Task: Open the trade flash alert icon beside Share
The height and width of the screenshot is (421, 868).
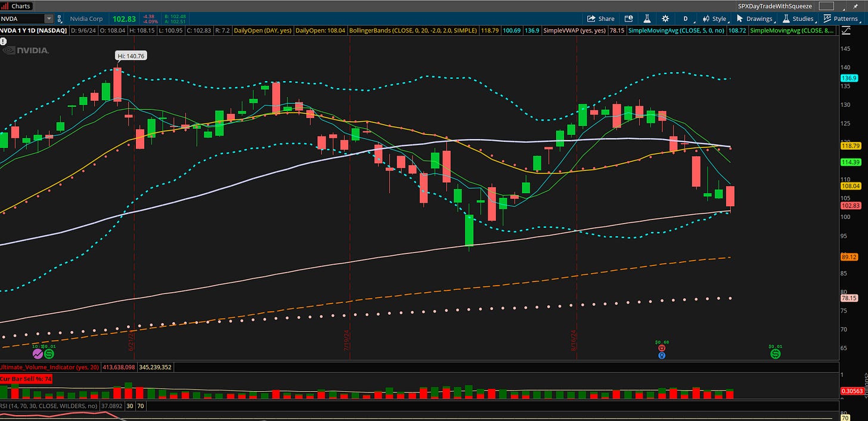Action: pyautogui.click(x=628, y=18)
